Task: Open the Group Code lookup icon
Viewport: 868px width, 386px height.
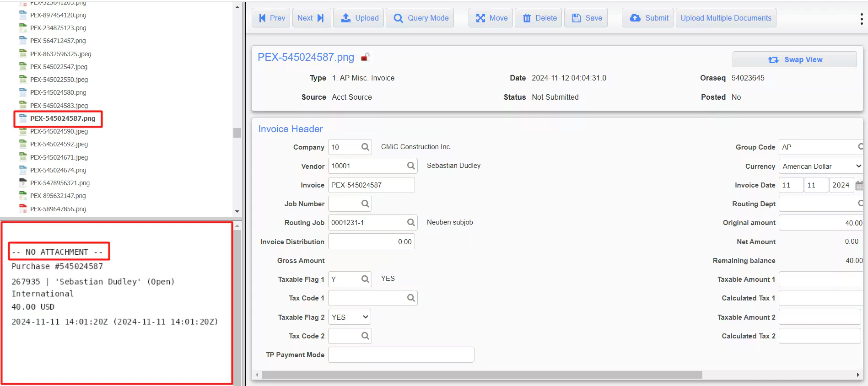Action: 861,147
